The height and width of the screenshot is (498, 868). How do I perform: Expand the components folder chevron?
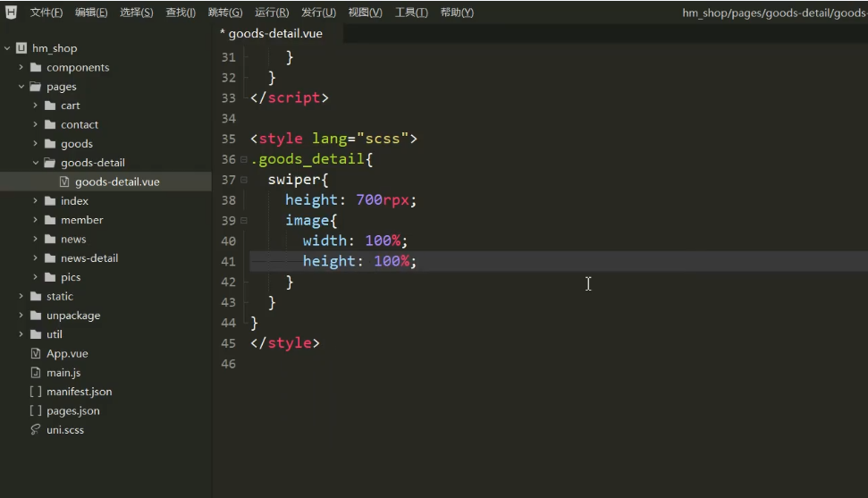click(21, 67)
